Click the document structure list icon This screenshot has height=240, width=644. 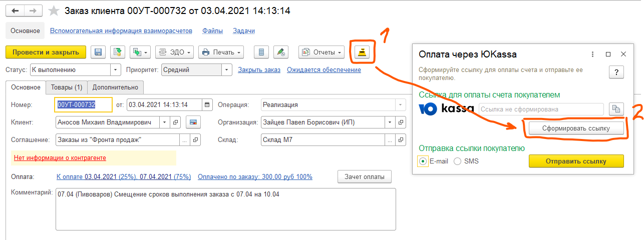261,52
